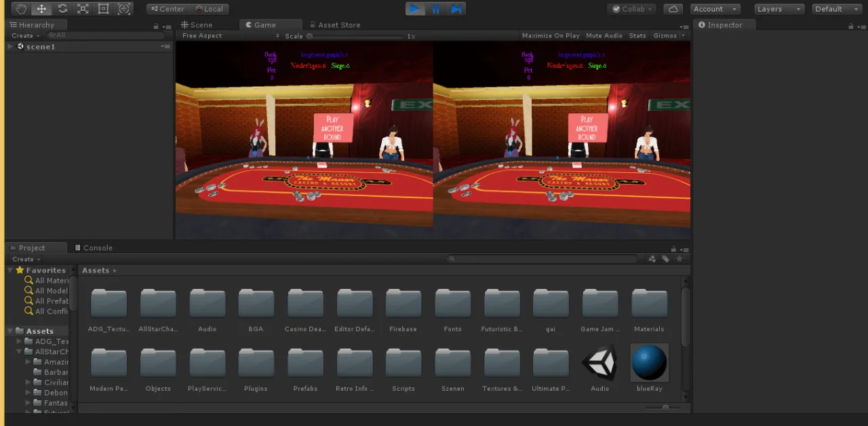The image size is (868, 426).
Task: Select the Hand tool
Action: coord(21,9)
